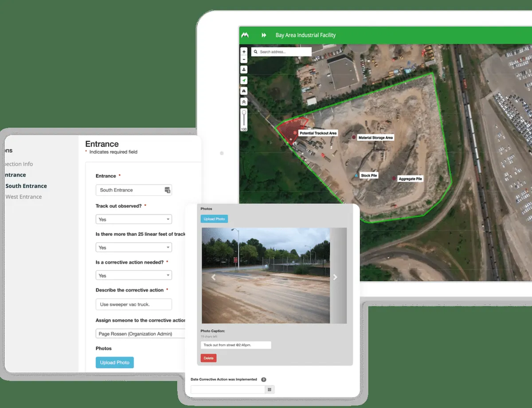Open the West Entrance sidebar item
Screen dimensions: 532x408
(23, 196)
